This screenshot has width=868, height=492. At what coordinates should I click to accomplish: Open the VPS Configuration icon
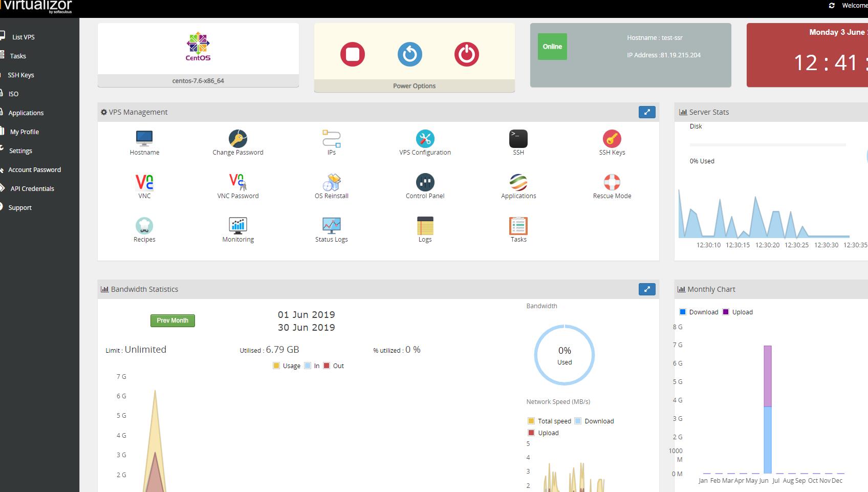pos(425,139)
